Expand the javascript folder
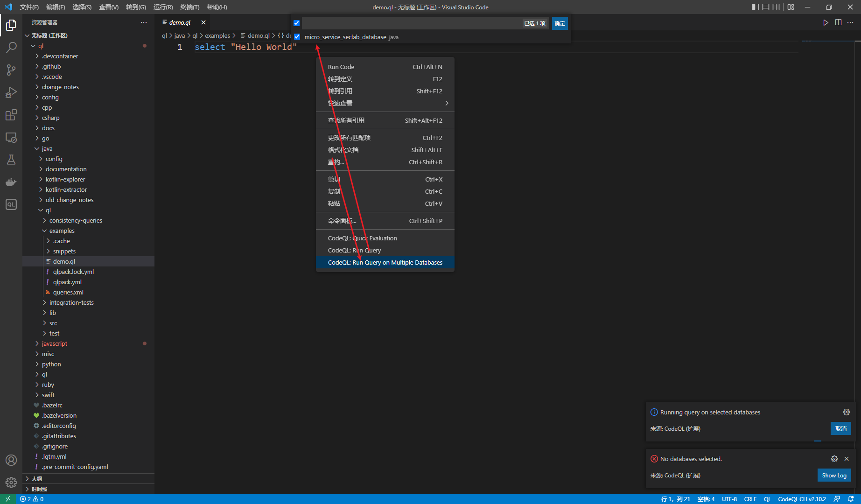The height and width of the screenshot is (504, 861). pos(54,343)
